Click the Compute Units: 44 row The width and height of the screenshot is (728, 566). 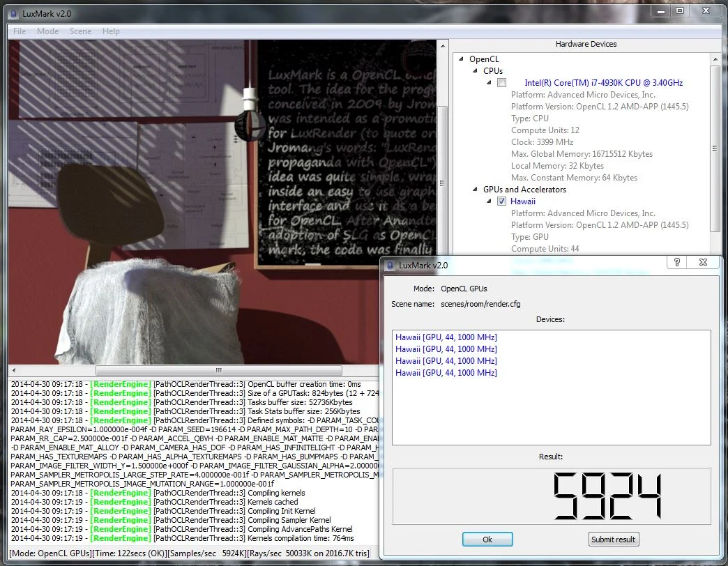pyautogui.click(x=545, y=249)
